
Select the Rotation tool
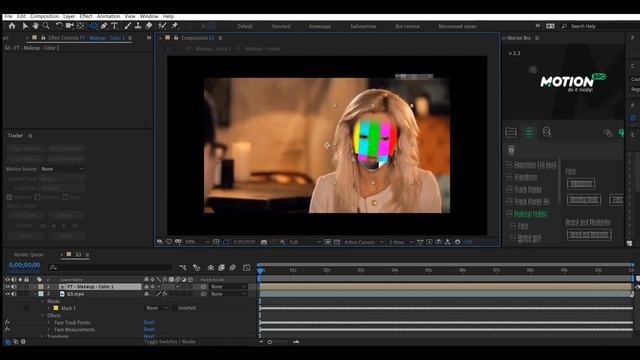[59, 26]
